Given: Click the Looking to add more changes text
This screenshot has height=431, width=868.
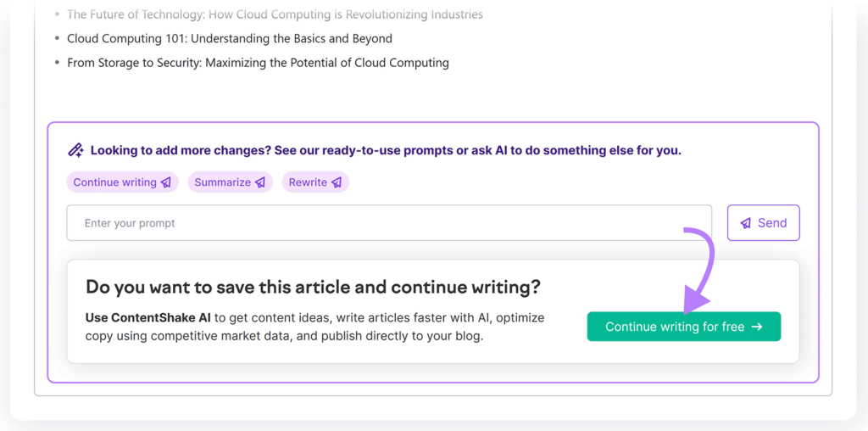Looking at the screenshot, I should coord(386,151).
